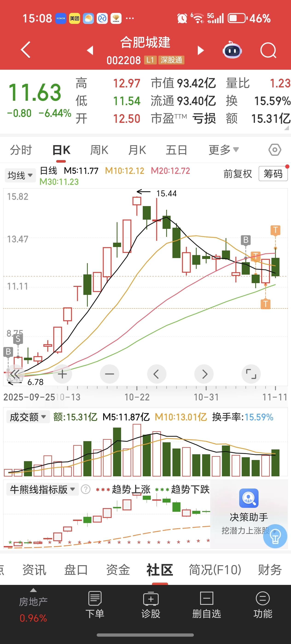The height and width of the screenshot is (644, 291).
Task: Toggle 前复权 price adjustment
Action: click(x=237, y=173)
